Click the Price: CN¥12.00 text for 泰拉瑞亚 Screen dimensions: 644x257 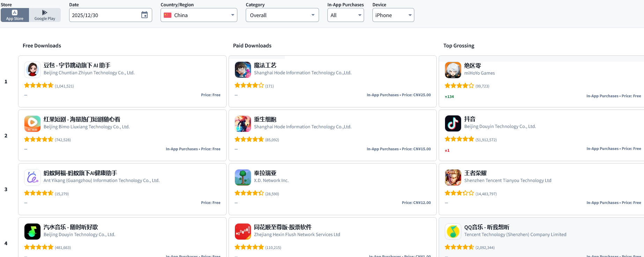416,203
